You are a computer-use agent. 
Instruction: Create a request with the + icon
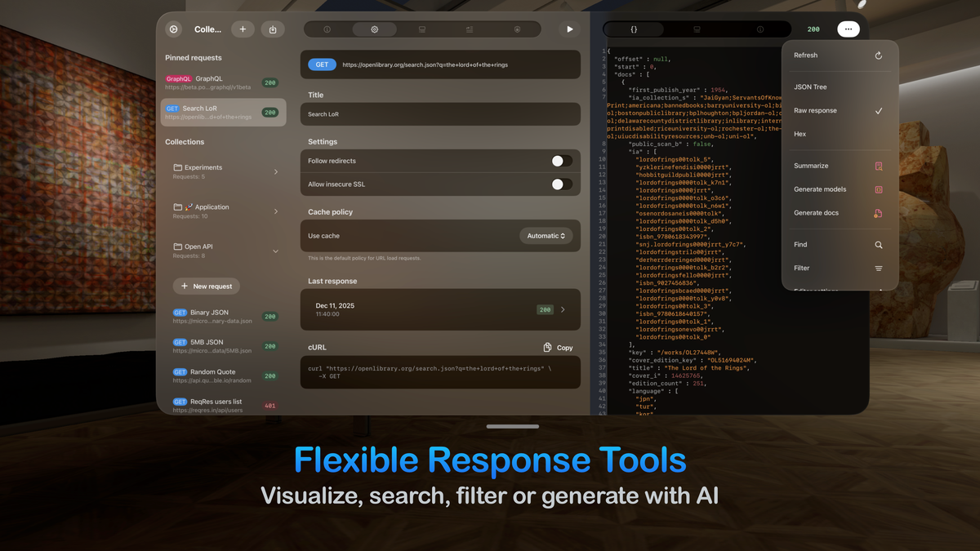pos(243,29)
